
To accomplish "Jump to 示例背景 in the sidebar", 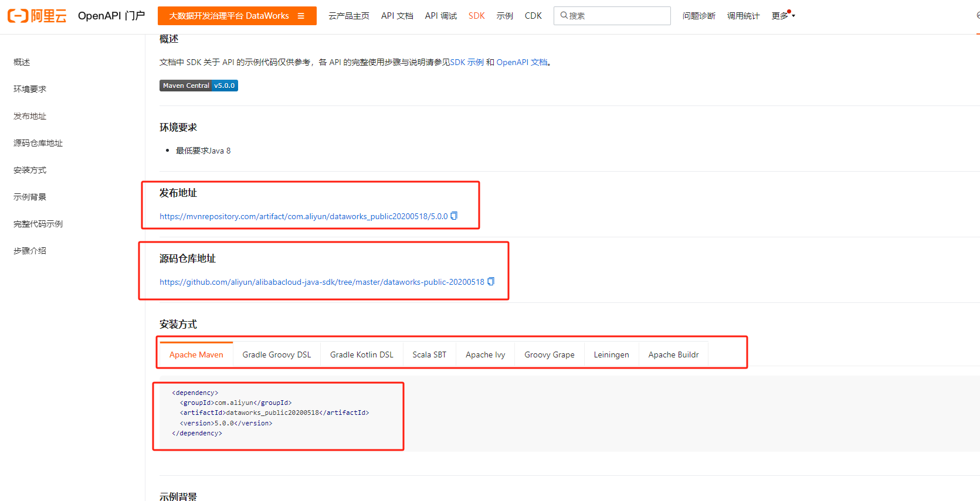I will (x=30, y=197).
